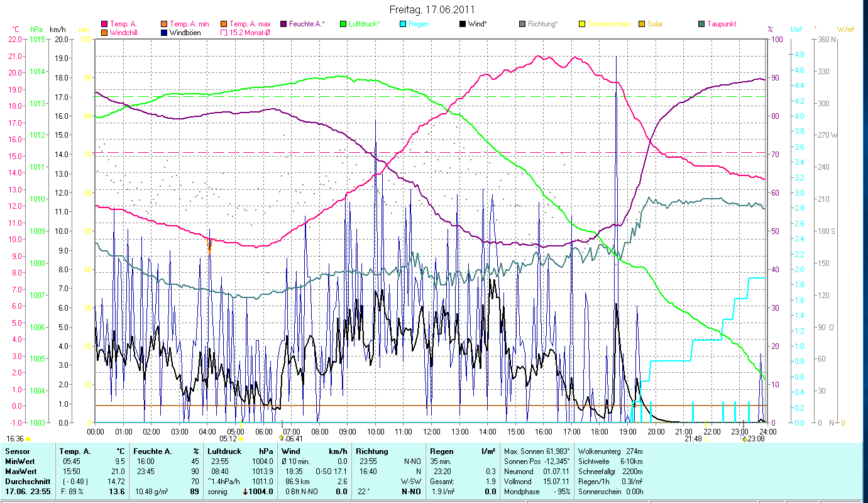Click the W-SW average direction value

click(x=410, y=482)
